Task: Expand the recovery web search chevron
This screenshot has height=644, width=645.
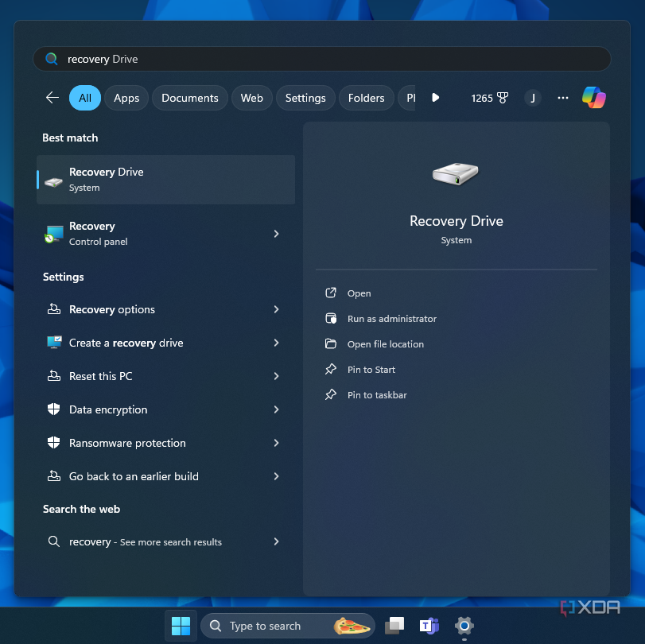Action: click(x=277, y=541)
